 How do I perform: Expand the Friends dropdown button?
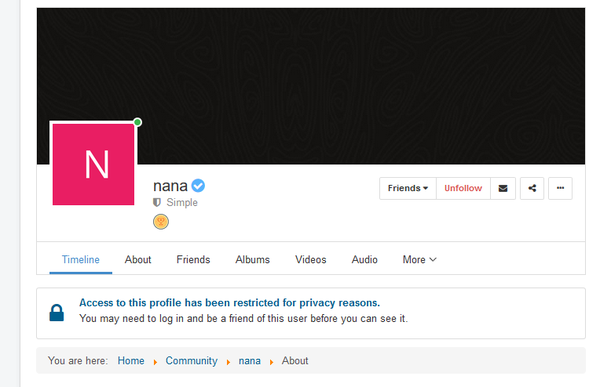click(x=408, y=188)
